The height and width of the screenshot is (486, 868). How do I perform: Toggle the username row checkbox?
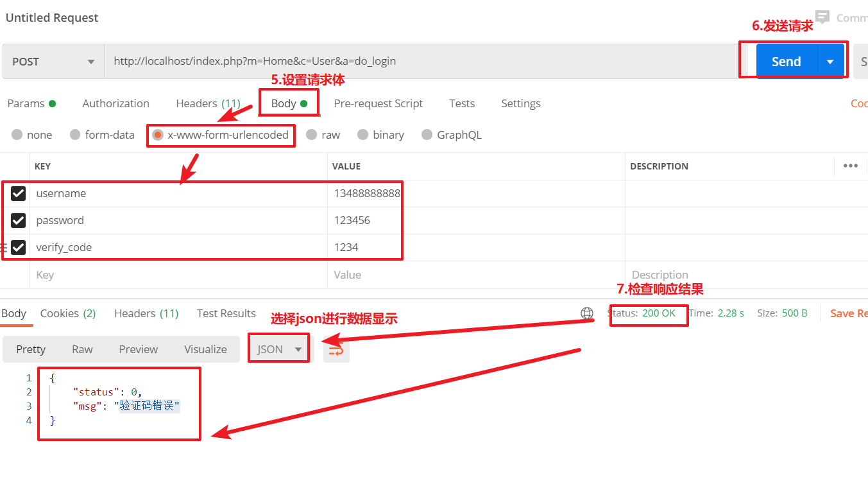pyautogui.click(x=18, y=193)
